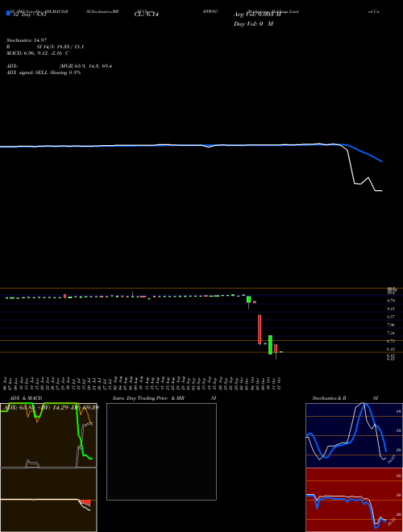Select the 'Stochastics: 14.97' reading
This screenshot has width=403, height=532.
pyautogui.click(x=26, y=40)
